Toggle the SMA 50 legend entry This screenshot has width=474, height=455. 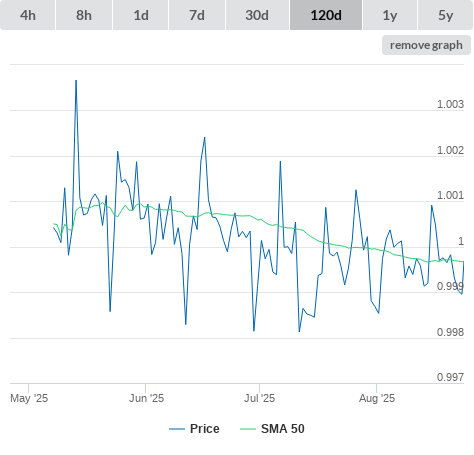[x=283, y=429]
